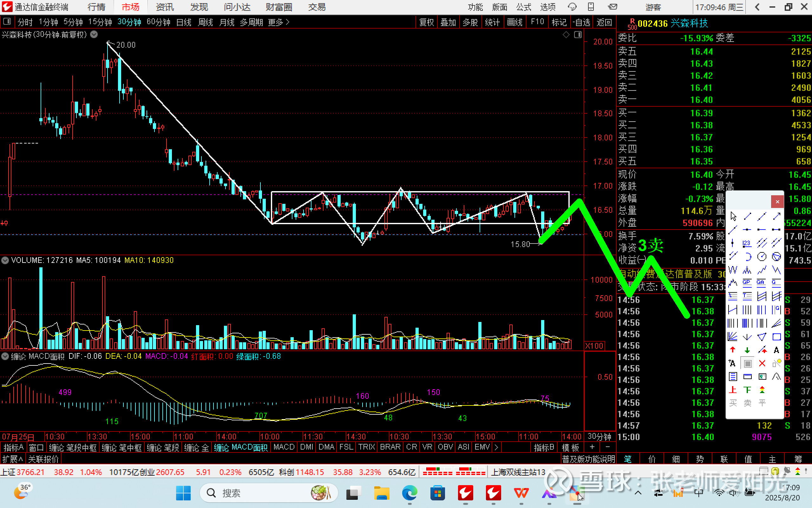Switch chart period to 周线
Viewport: 812px width, 508px height.
click(x=205, y=22)
